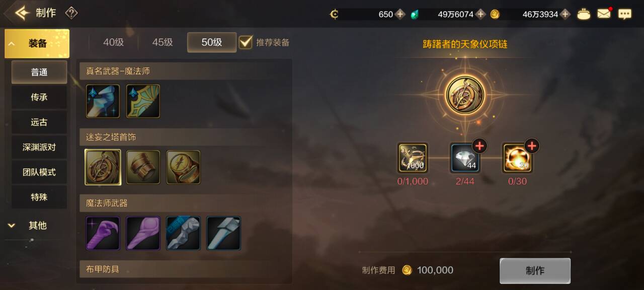Open the 深渊派对 category
The image size is (644, 290).
(x=39, y=148)
